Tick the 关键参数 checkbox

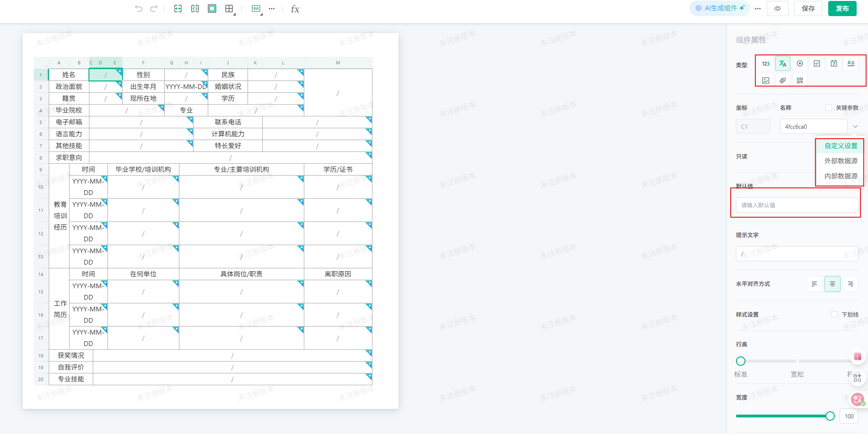pyautogui.click(x=829, y=107)
